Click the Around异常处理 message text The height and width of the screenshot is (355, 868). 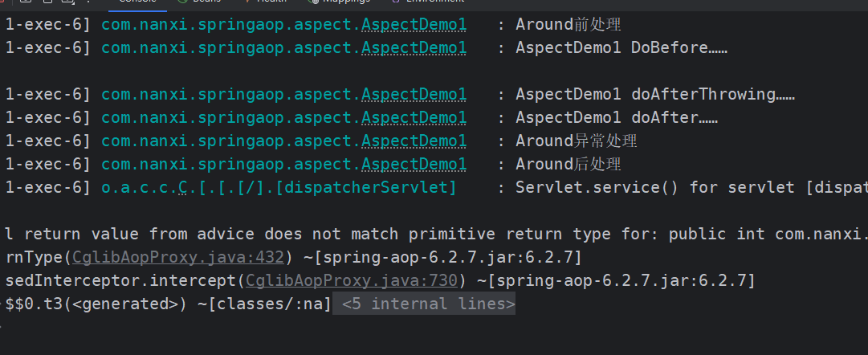[576, 141]
